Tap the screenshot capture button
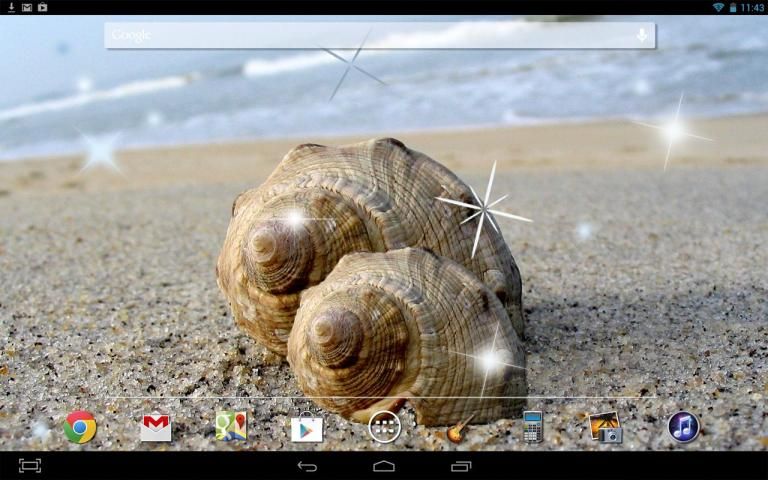 click(x=30, y=466)
